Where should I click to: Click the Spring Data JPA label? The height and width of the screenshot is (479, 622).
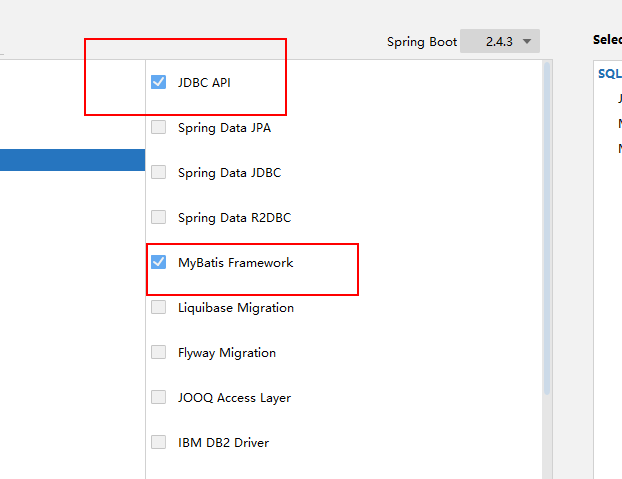pyautogui.click(x=224, y=127)
